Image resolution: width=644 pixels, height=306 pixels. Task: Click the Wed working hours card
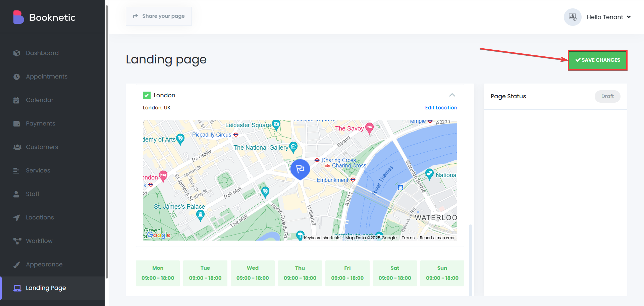(253, 273)
